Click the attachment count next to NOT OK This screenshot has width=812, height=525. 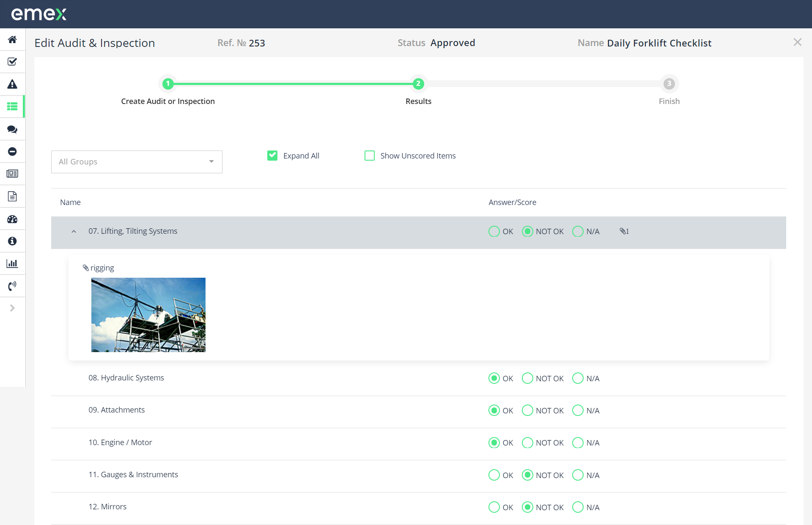click(x=624, y=231)
